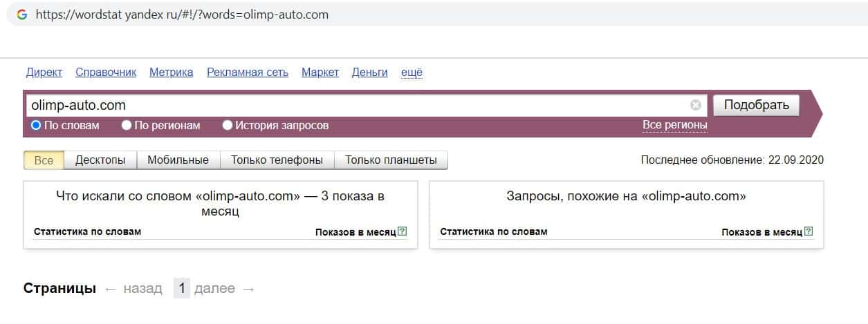Image resolution: width=868 pixels, height=324 pixels.
Task: Select the "История запросов" radio option
Action: tap(228, 126)
